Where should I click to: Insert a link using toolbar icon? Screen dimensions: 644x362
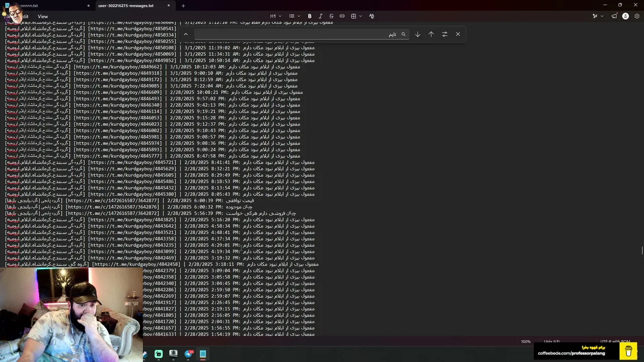coord(342,16)
